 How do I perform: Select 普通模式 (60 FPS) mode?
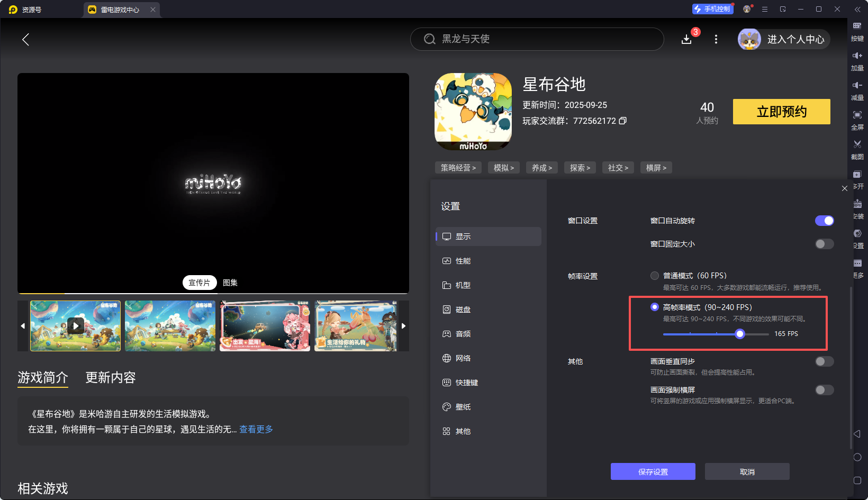tap(654, 275)
